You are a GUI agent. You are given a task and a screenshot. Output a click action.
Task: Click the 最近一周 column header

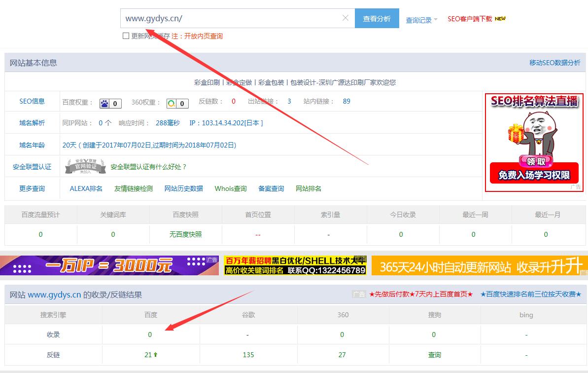click(x=475, y=215)
